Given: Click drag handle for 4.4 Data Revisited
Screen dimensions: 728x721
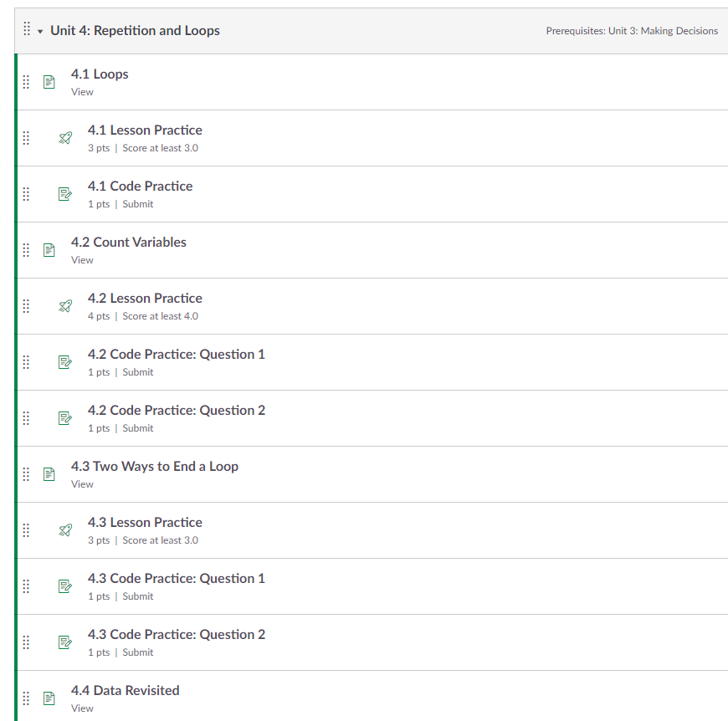Looking at the screenshot, I should click(26, 698).
